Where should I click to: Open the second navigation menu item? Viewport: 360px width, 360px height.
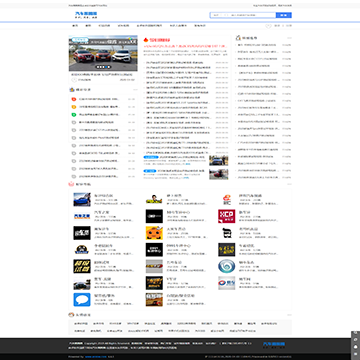88,26
